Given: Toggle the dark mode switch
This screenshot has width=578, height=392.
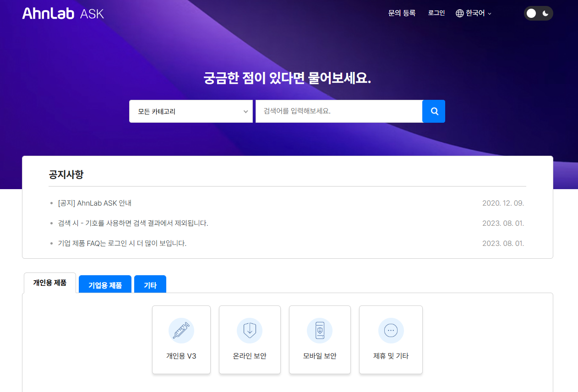Looking at the screenshot, I should pos(539,13).
